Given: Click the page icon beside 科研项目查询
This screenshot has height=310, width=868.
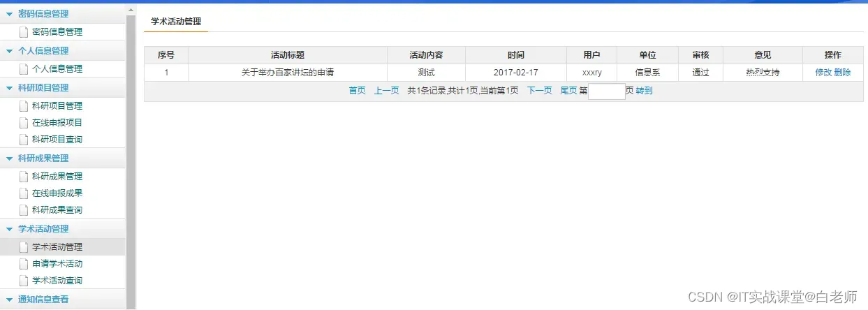Looking at the screenshot, I should click(x=24, y=140).
